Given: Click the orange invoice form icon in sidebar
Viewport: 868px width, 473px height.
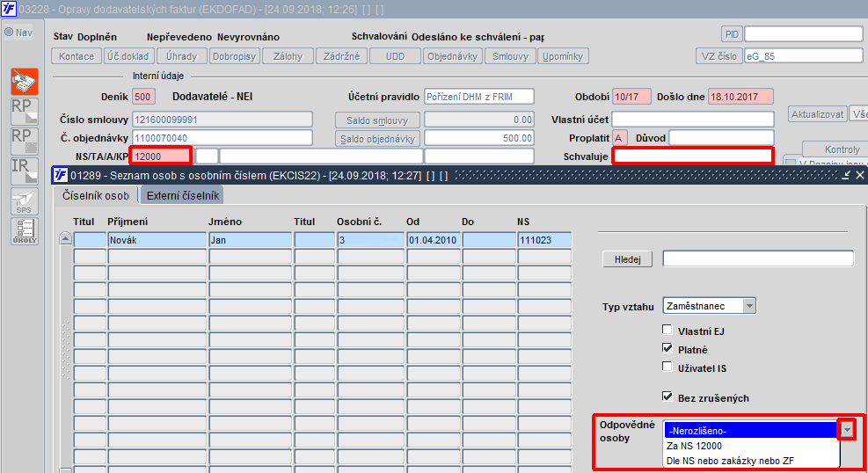Looking at the screenshot, I should 25,82.
